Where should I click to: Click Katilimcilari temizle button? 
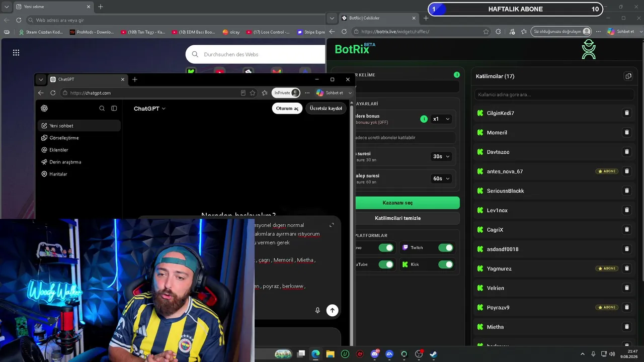pos(397,218)
